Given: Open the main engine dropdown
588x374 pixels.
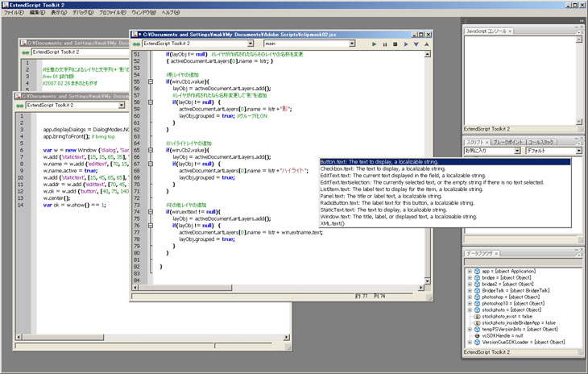Looking at the screenshot, I should coord(352,44).
